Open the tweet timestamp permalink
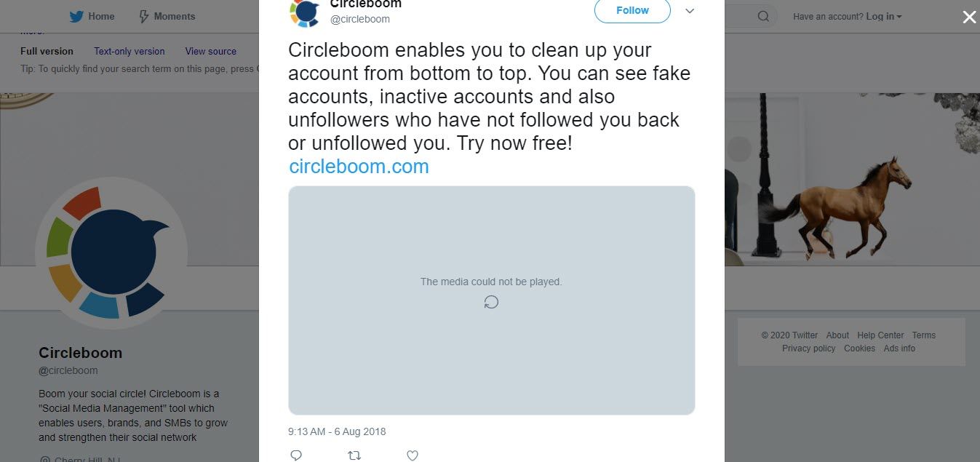 click(337, 431)
